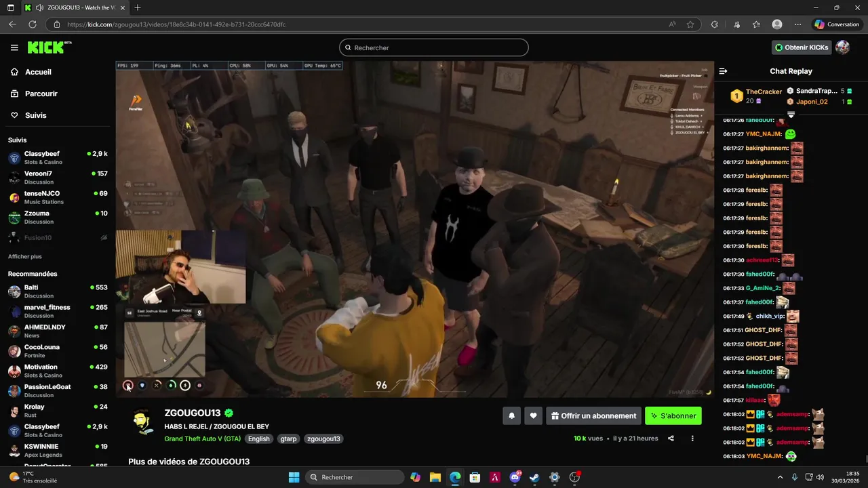Toggle the notification bell for channel
Viewport: 868px width, 488px height.
pos(511,416)
